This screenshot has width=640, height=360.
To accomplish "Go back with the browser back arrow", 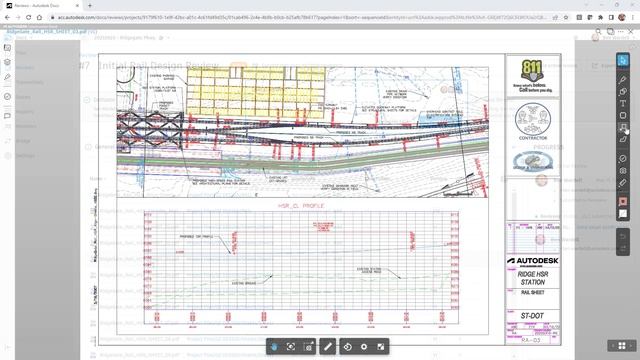I will point(7,18).
